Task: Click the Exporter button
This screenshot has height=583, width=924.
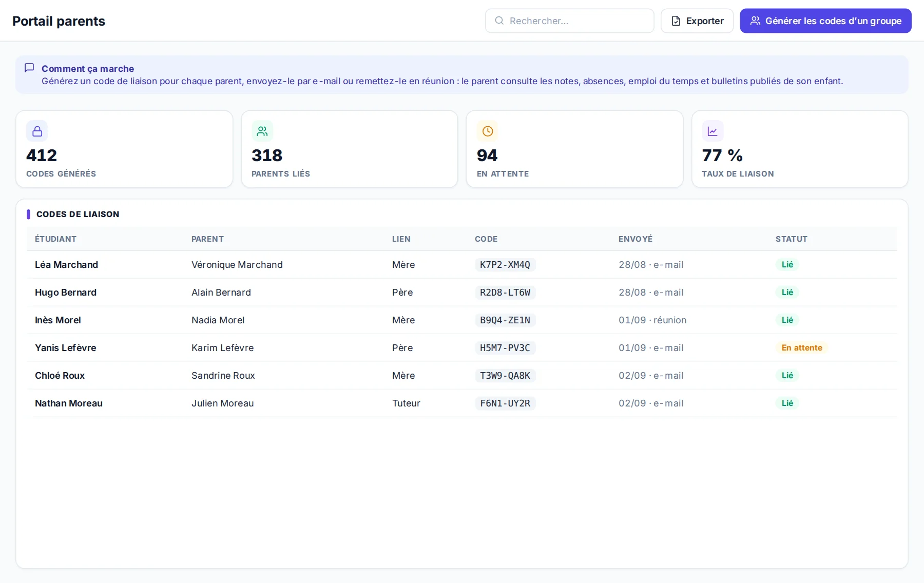Action: [x=697, y=21]
